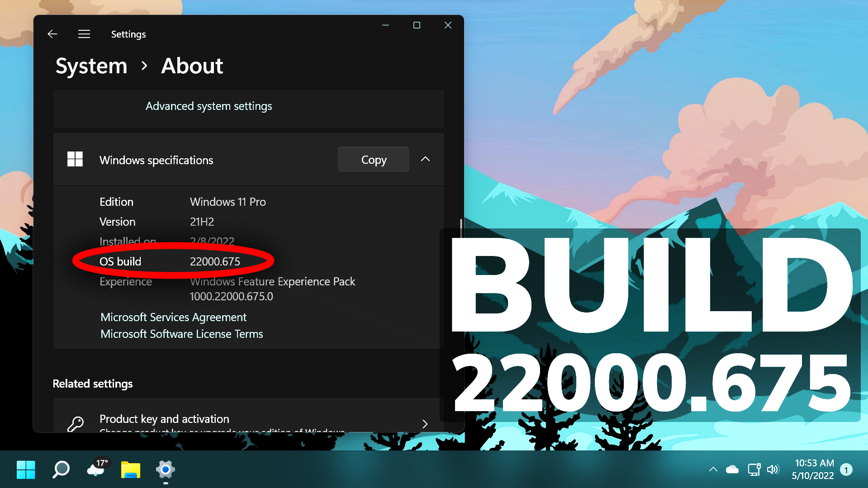Open the Settings hamburger navigation menu

pos(84,34)
